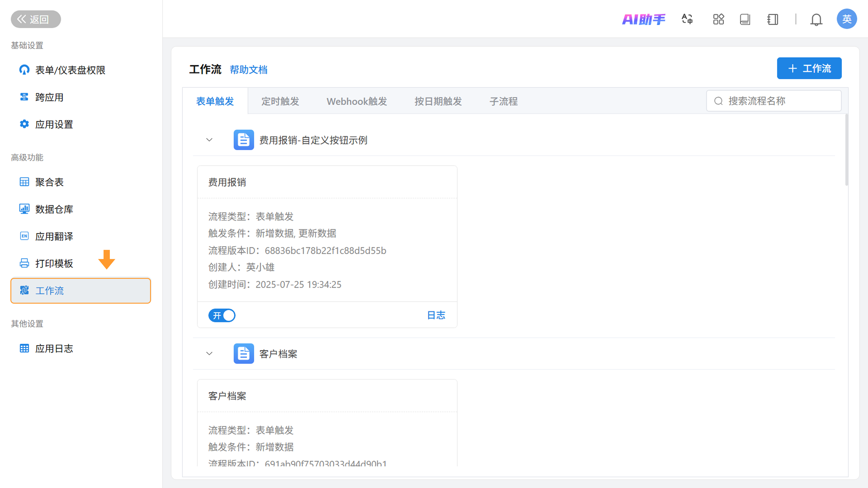868x488 pixels.
Task: Open 日志 for 费用报销 workflow
Action: [436, 315]
